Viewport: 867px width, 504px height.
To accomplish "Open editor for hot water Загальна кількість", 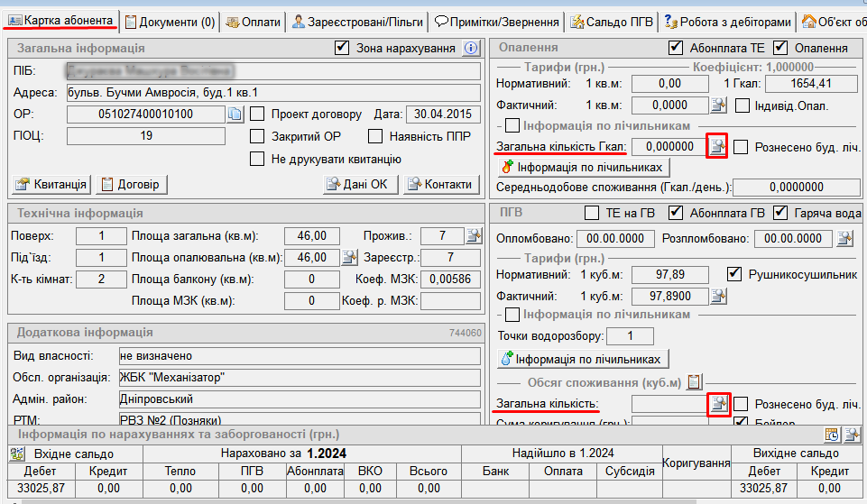I will (x=717, y=404).
